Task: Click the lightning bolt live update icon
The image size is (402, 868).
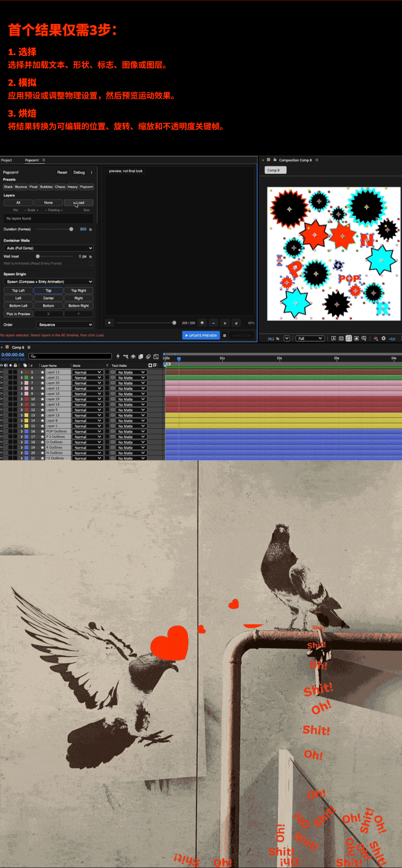Action: [118, 356]
